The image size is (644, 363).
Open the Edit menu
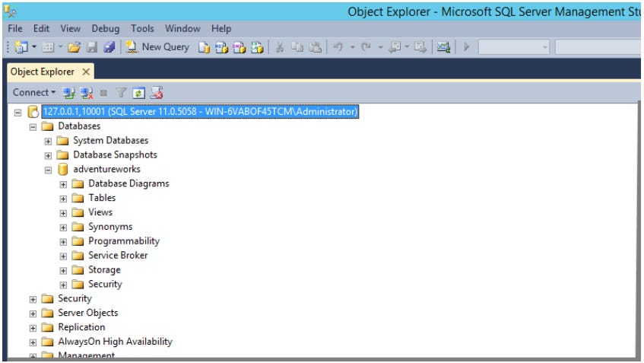click(42, 29)
